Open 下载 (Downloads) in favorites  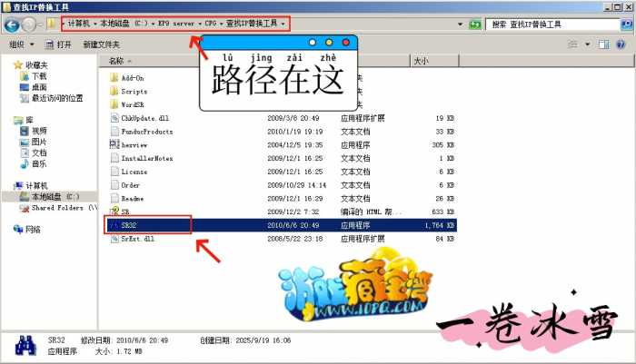click(x=38, y=76)
